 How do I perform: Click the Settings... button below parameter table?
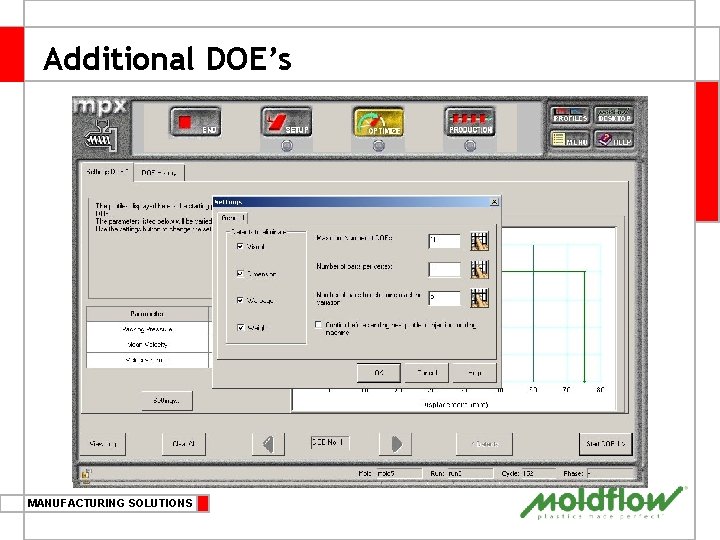167,401
